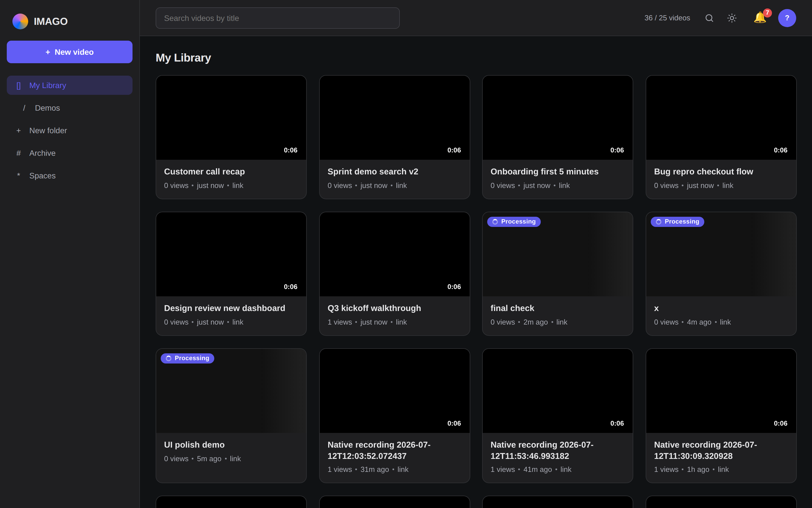Viewport: 812px width, 508px height.
Task: Open Q3 kickoff walkthrough thumbnail
Action: [x=394, y=254]
